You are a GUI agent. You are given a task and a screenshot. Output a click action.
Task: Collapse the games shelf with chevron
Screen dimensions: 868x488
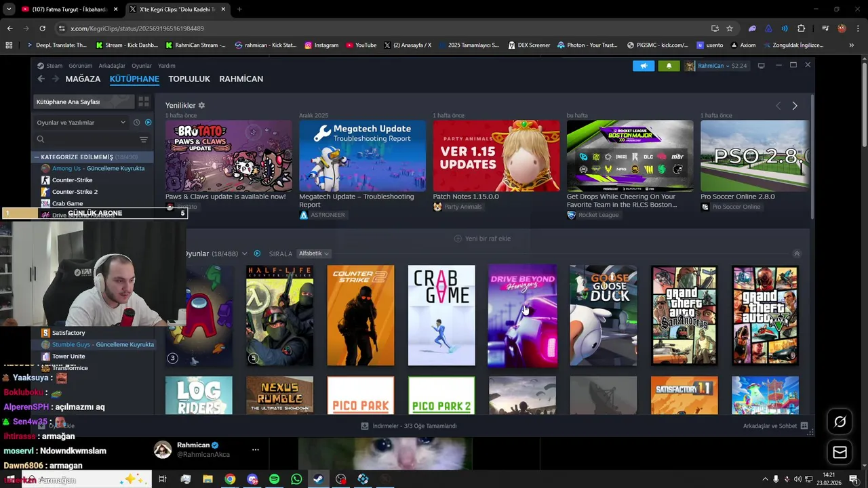click(x=797, y=253)
